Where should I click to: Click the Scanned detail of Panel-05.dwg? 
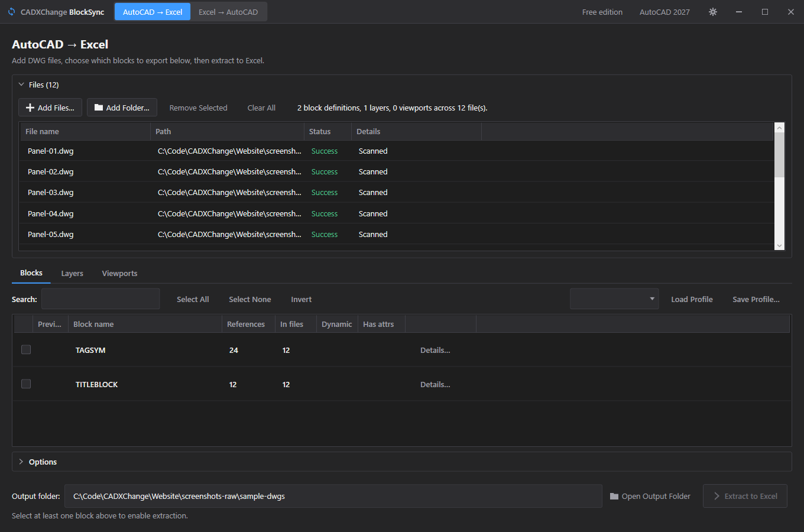click(x=373, y=234)
